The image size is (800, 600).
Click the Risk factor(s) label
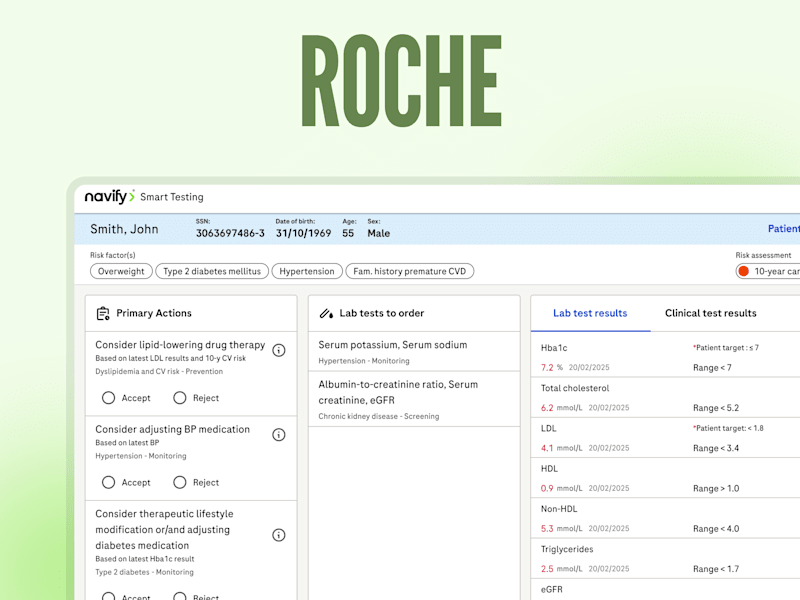113,255
